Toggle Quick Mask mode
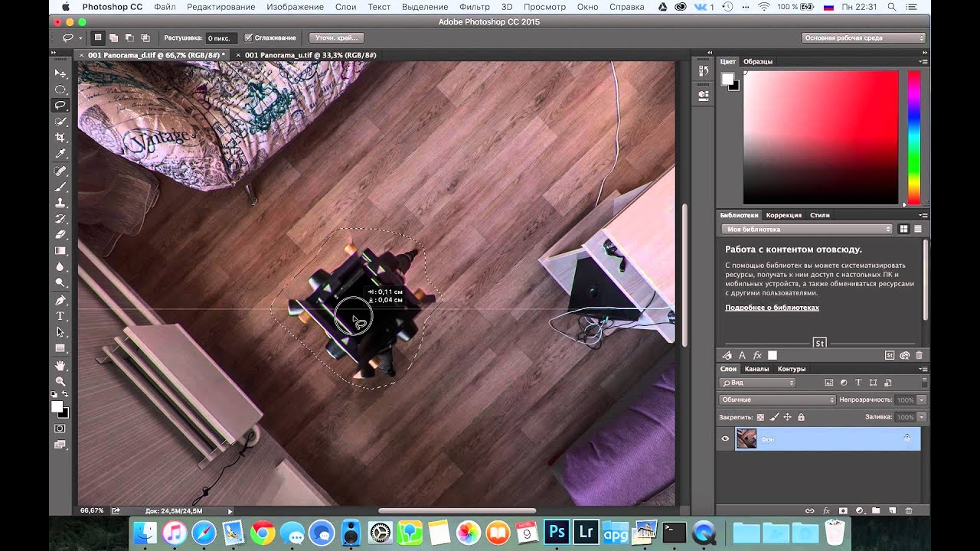 [60, 429]
